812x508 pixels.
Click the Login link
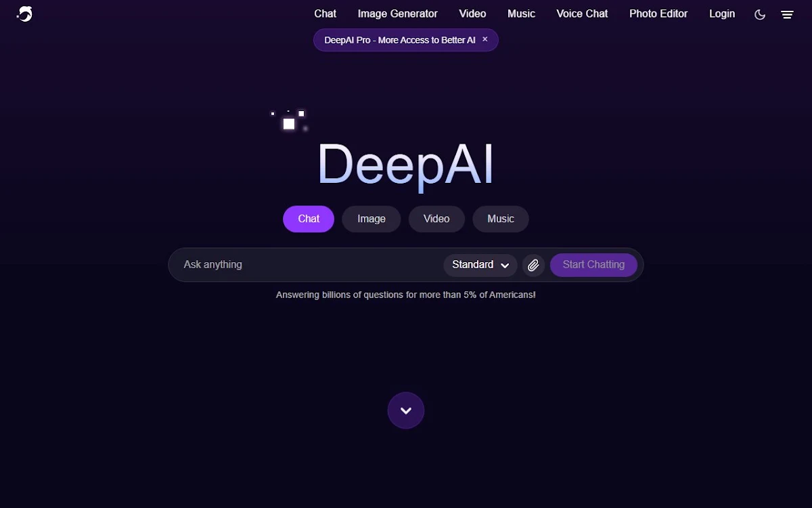tap(722, 14)
